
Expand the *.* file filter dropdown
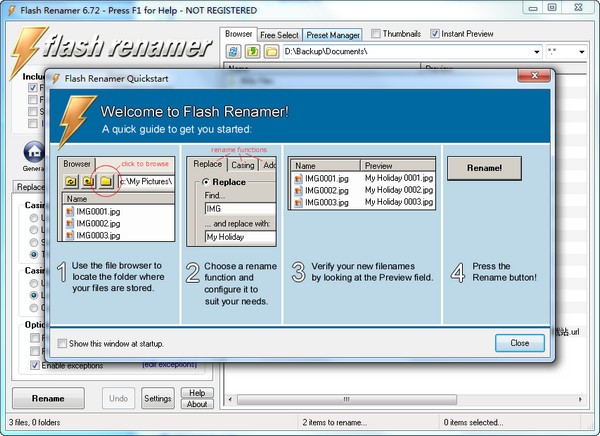(582, 52)
